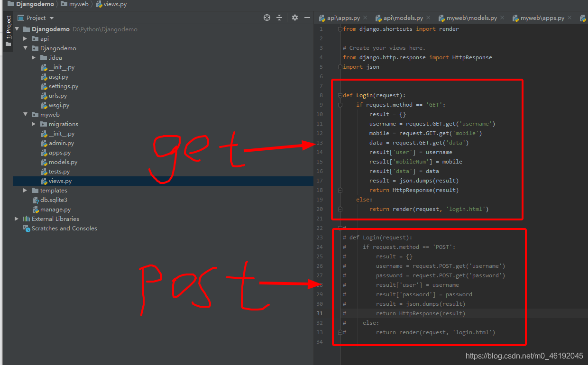Collapse the inner Djangodemo package arrow
This screenshot has height=365, width=588.
(26, 48)
